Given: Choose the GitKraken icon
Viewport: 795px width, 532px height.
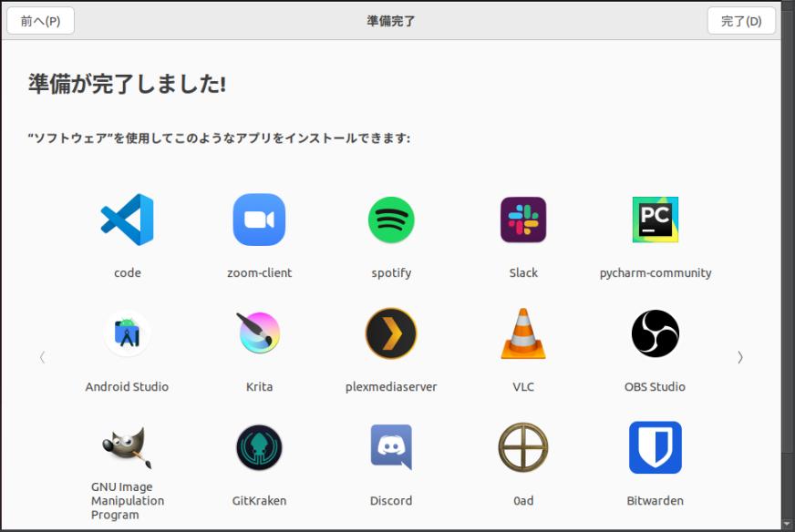Looking at the screenshot, I should click(259, 447).
